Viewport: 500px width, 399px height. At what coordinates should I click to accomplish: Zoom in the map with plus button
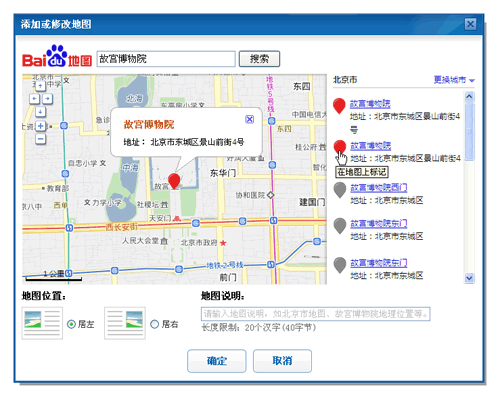click(40, 126)
